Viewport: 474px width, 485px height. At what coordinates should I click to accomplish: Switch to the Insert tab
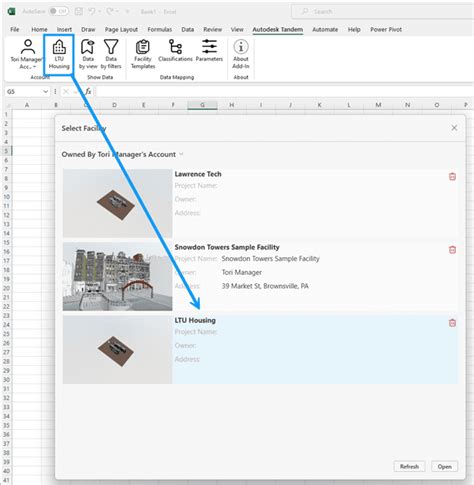pos(64,29)
